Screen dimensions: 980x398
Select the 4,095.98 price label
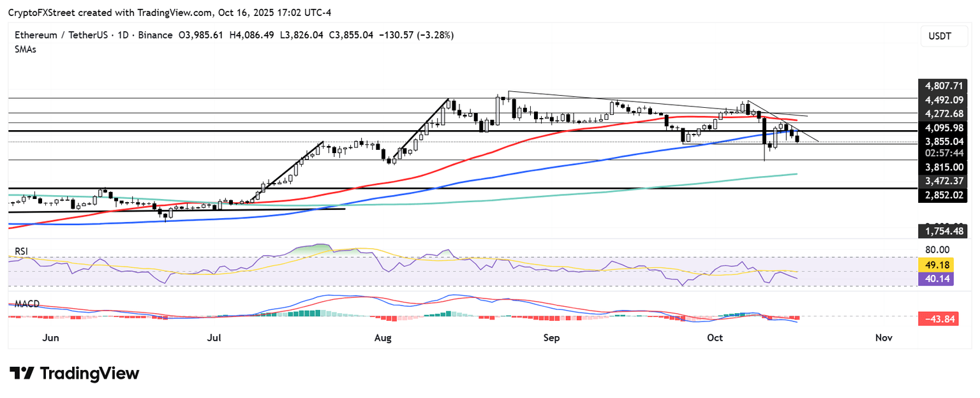(942, 128)
